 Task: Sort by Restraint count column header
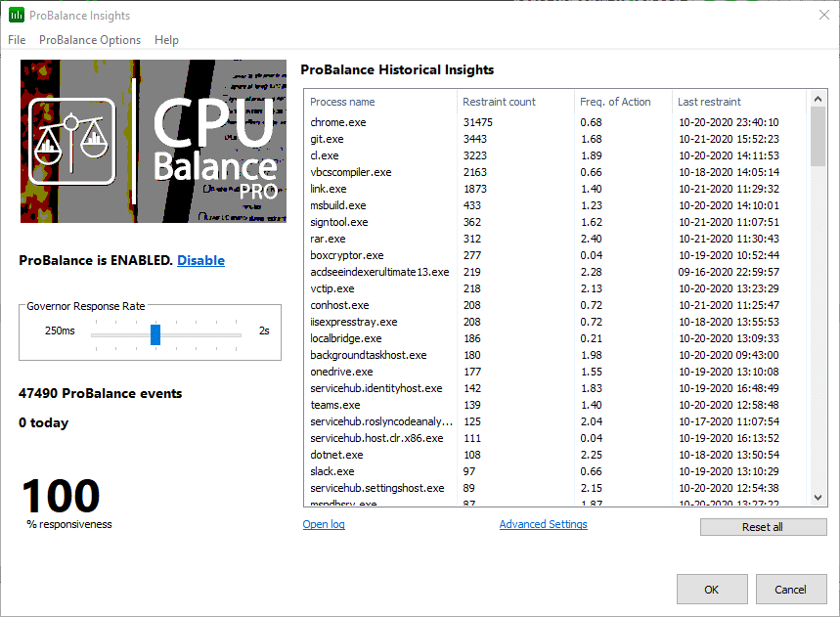516,102
